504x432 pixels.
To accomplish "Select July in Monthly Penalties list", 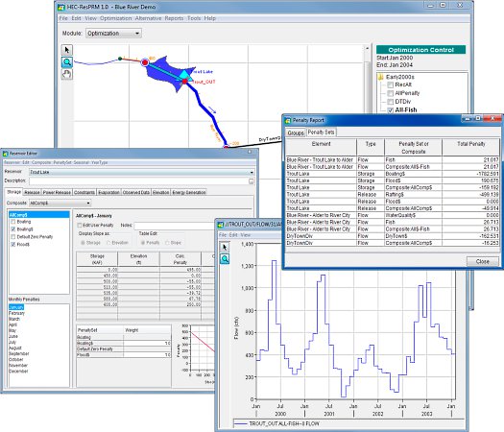I will (x=13, y=342).
